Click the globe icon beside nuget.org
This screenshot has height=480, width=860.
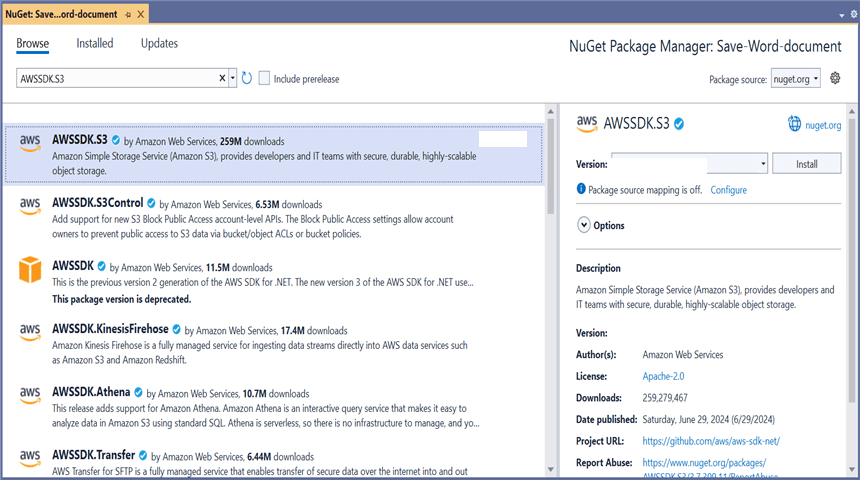pos(794,124)
